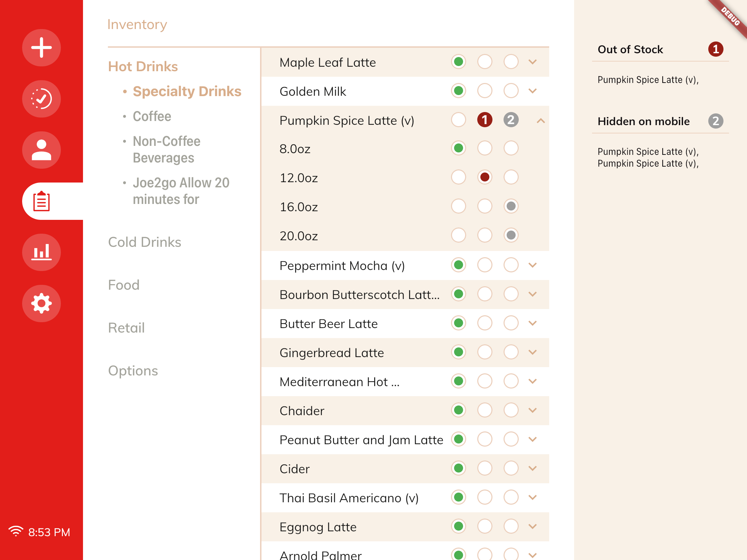Screen dimensions: 747x560
Task: Click the gray Hidden on mobile badge
Action: click(716, 121)
